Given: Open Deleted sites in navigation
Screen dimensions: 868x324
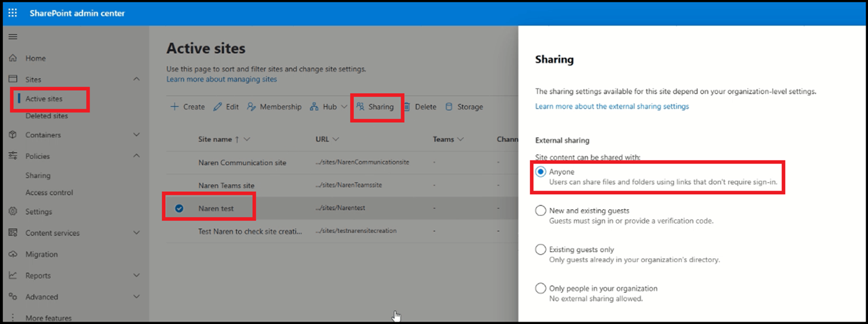Looking at the screenshot, I should click(x=47, y=116).
